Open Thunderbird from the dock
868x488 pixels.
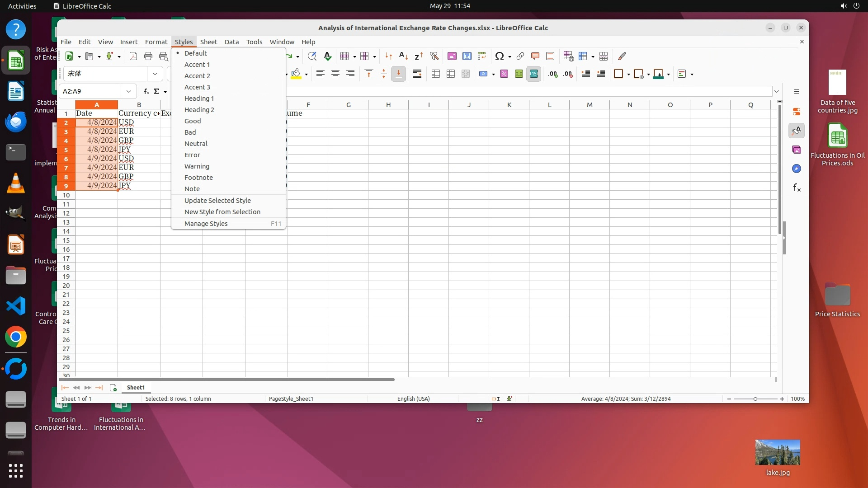pyautogui.click(x=16, y=122)
